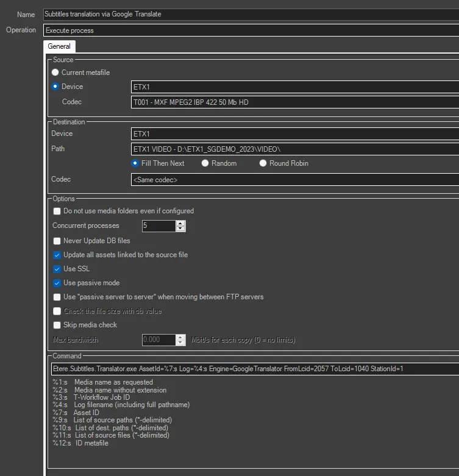Screen dimensions: 459x476
Task: Choose the Round Robin option
Action: [x=263, y=163]
